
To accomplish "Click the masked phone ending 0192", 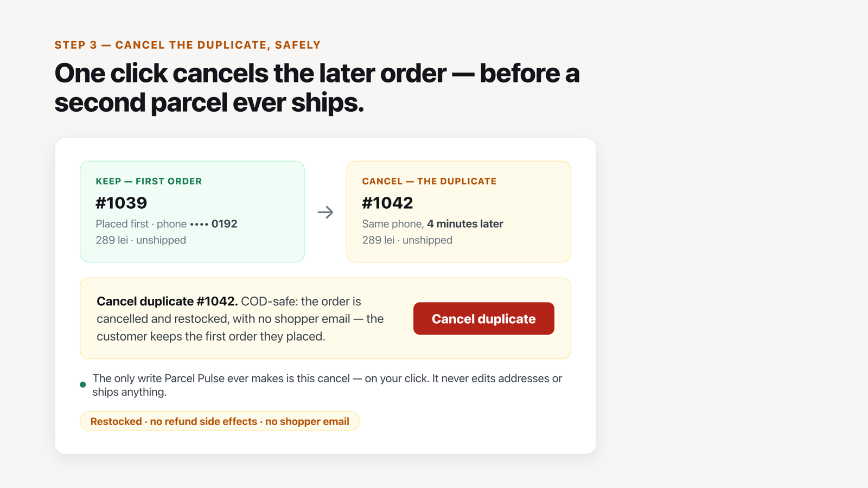I will pos(214,224).
